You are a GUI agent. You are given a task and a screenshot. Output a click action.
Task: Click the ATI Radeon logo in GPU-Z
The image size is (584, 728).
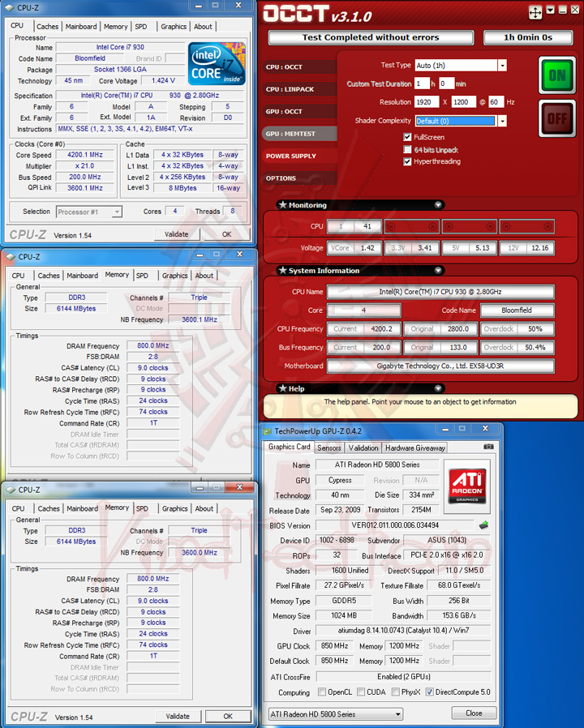[467, 486]
